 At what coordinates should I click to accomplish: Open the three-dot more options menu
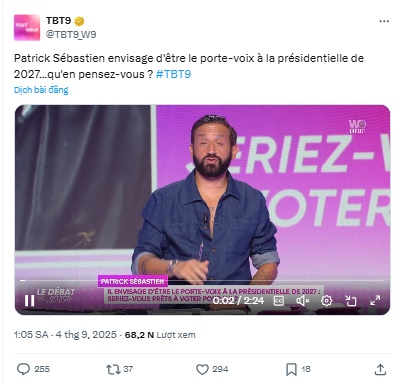tap(384, 21)
